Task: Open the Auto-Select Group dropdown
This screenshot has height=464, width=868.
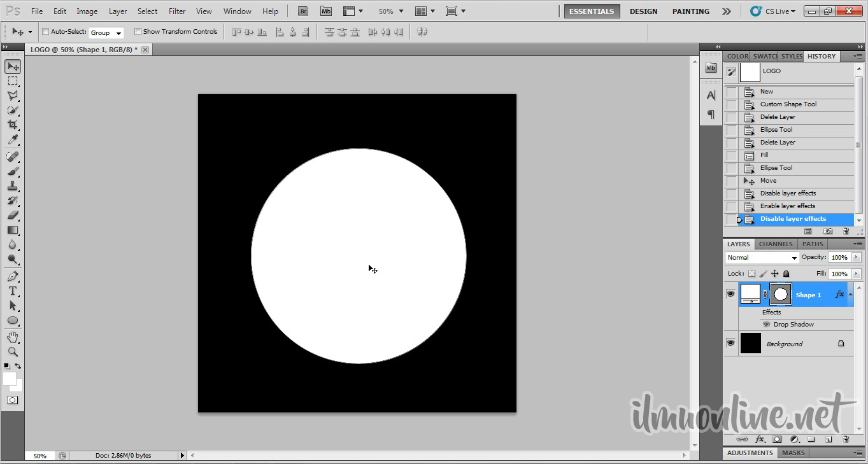Action: (x=106, y=32)
